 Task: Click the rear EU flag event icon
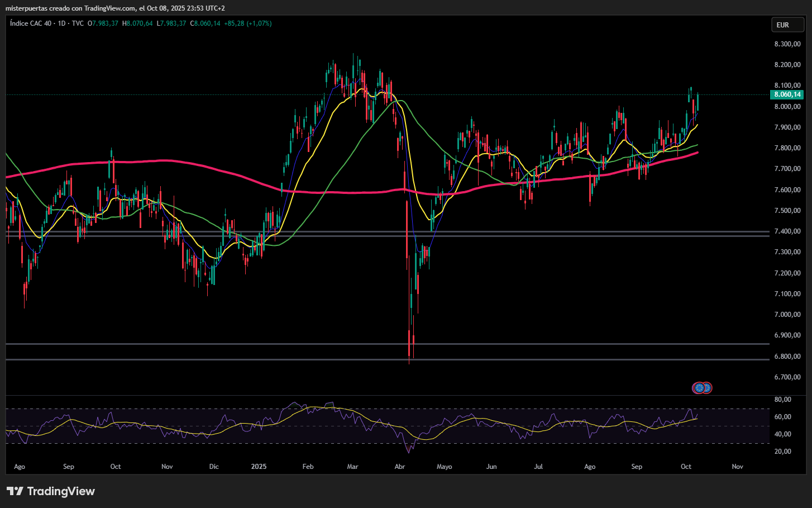click(x=708, y=388)
